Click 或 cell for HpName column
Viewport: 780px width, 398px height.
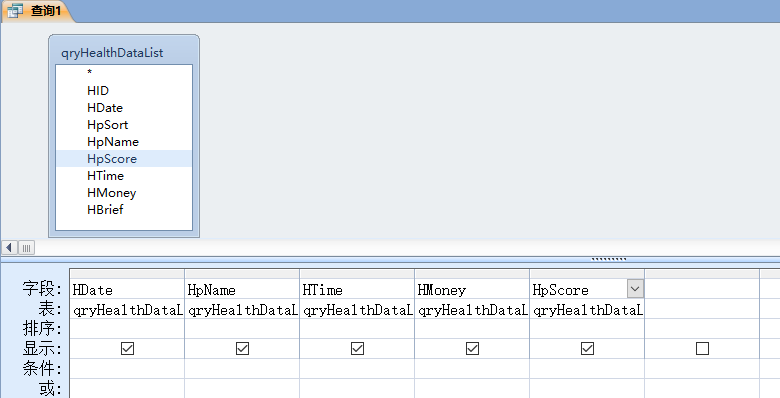pyautogui.click(x=242, y=389)
